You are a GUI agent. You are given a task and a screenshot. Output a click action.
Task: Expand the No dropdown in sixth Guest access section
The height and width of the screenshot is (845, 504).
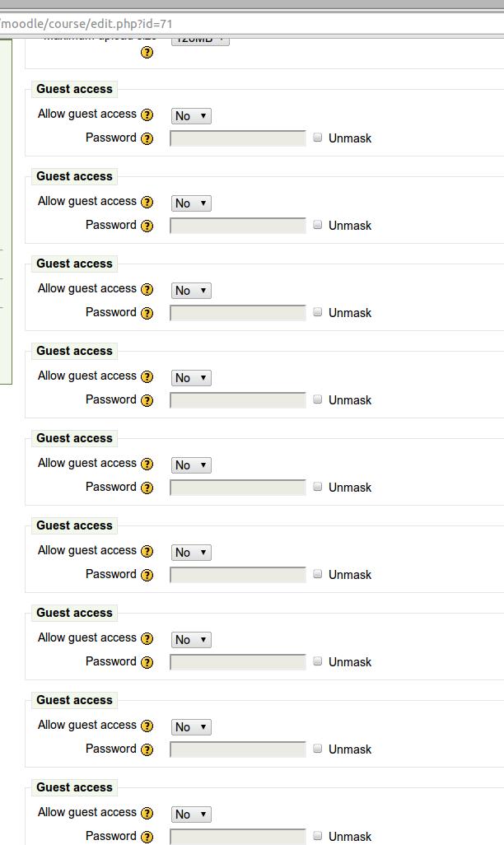[x=191, y=553]
